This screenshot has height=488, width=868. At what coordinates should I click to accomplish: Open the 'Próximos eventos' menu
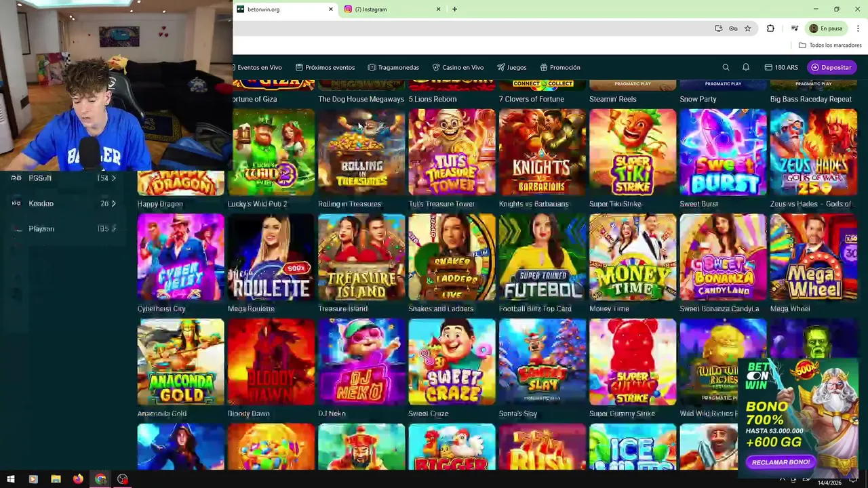(325, 67)
